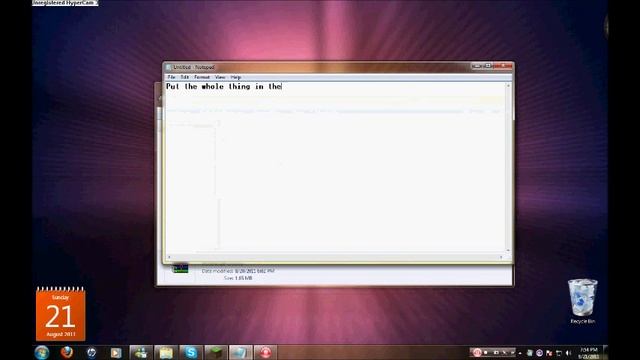640x360 pixels.
Task: Click the Notepad title bar icon
Action: 168,67
